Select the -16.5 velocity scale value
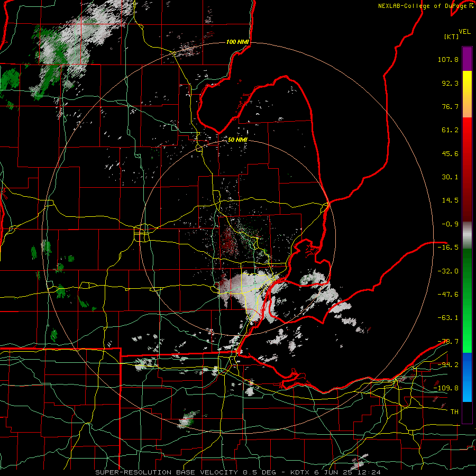 tap(448, 248)
